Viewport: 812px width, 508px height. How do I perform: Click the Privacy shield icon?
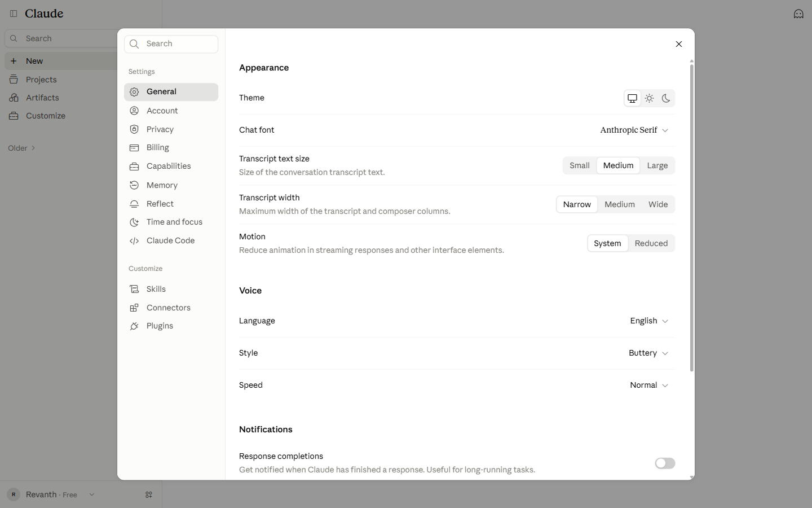point(134,129)
